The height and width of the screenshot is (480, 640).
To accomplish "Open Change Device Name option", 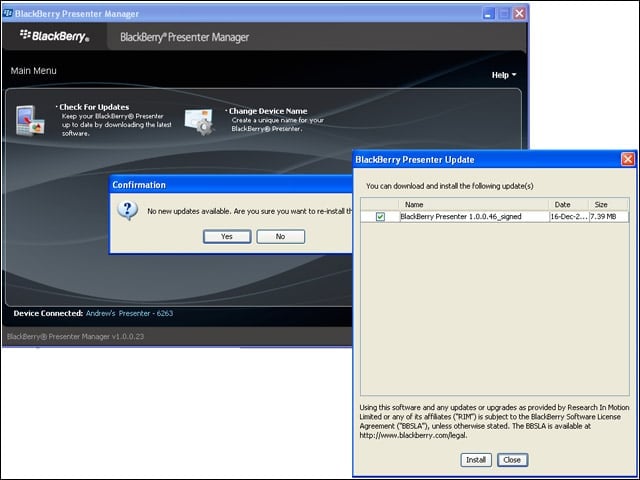I will point(268,111).
